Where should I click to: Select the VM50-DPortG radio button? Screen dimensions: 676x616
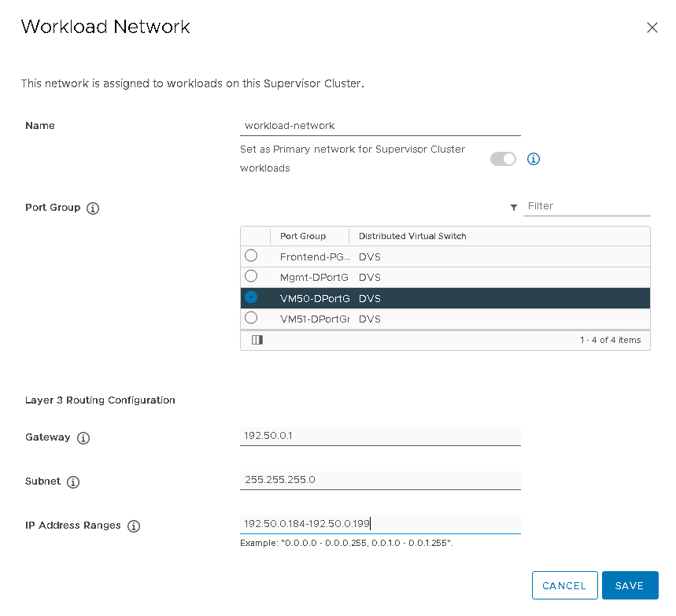pyautogui.click(x=251, y=297)
